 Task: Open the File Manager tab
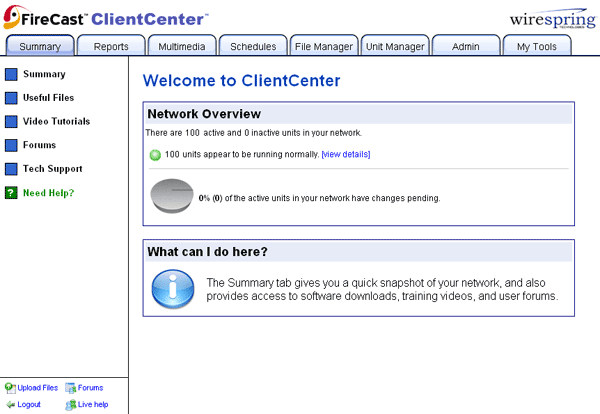[324, 46]
